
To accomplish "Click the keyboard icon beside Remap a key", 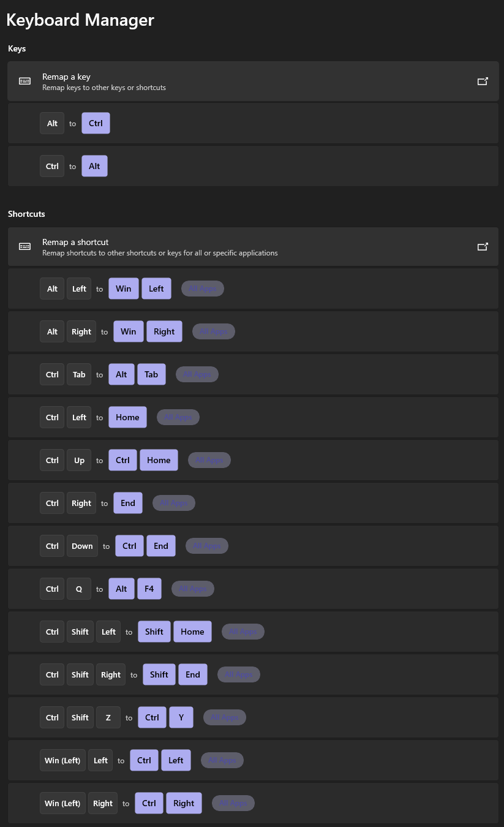I will (x=24, y=81).
